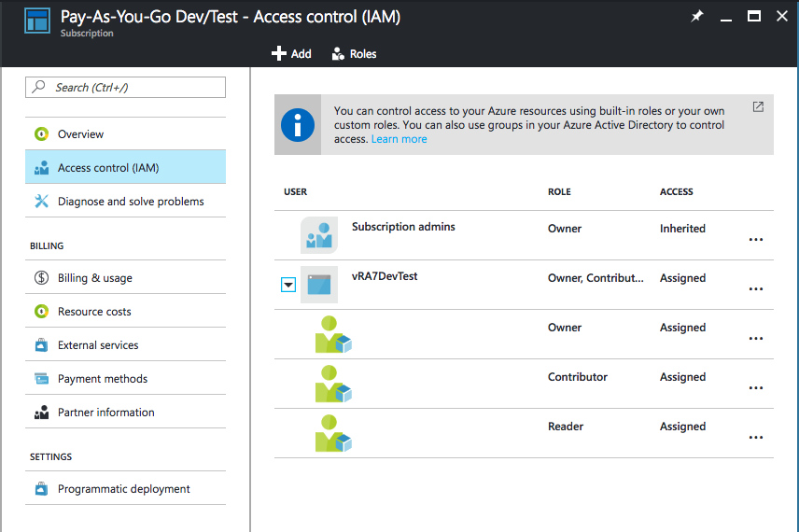Click the Inherited access value

(682, 229)
